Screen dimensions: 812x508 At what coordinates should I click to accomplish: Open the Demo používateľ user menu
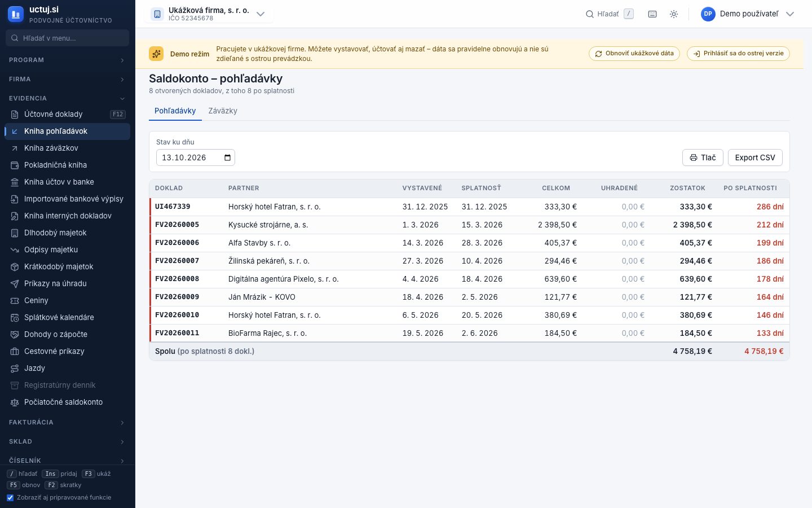coord(747,14)
